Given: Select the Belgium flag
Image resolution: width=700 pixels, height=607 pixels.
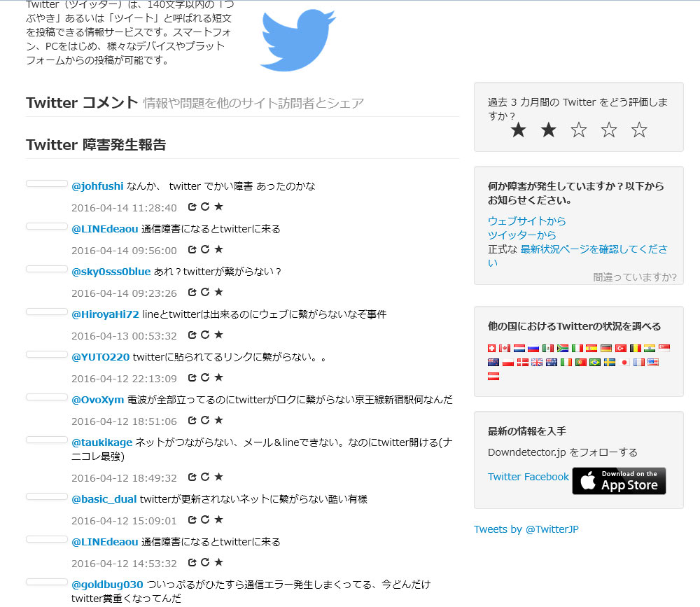Looking at the screenshot, I should click(x=636, y=349).
